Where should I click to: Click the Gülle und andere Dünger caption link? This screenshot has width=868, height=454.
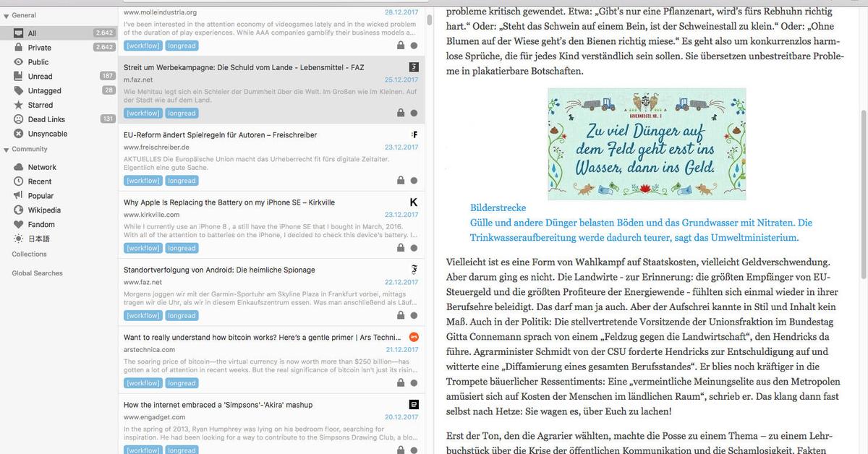coord(641,230)
